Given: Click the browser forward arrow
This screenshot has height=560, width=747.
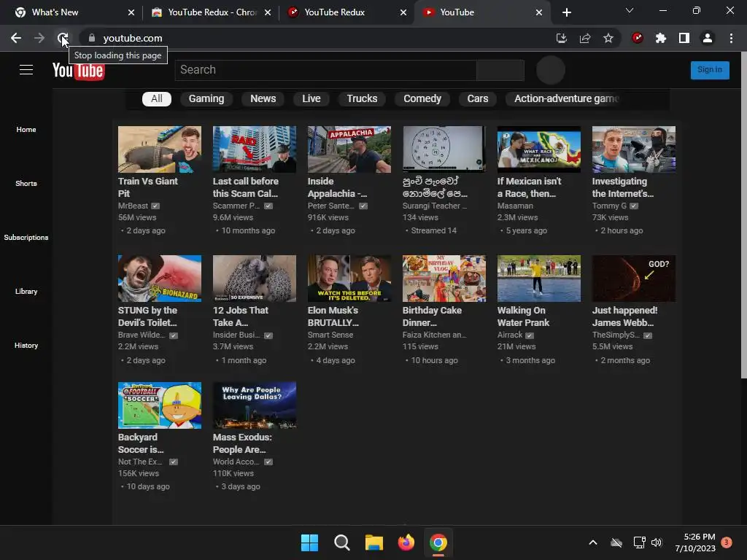Looking at the screenshot, I should click(x=39, y=38).
